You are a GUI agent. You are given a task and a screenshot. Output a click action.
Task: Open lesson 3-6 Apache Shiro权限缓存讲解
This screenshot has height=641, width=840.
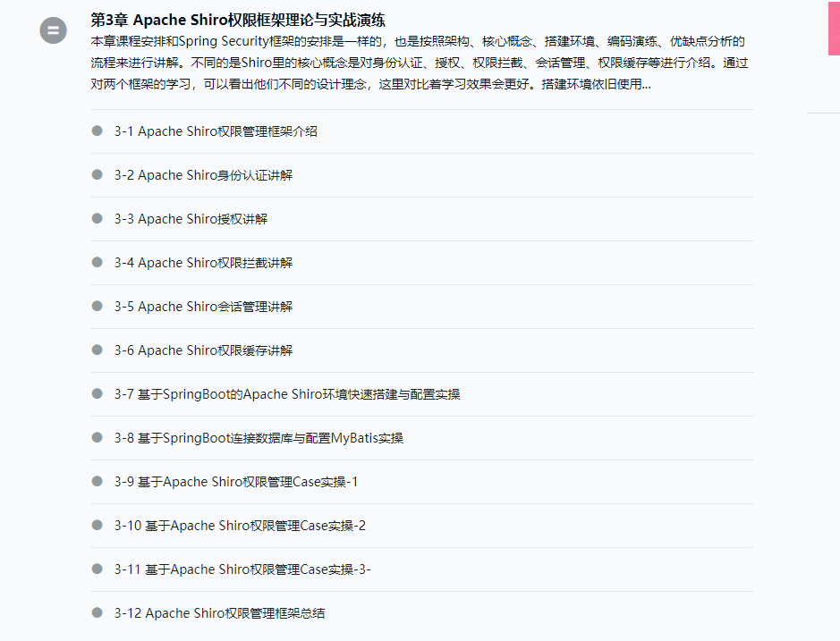[203, 350]
